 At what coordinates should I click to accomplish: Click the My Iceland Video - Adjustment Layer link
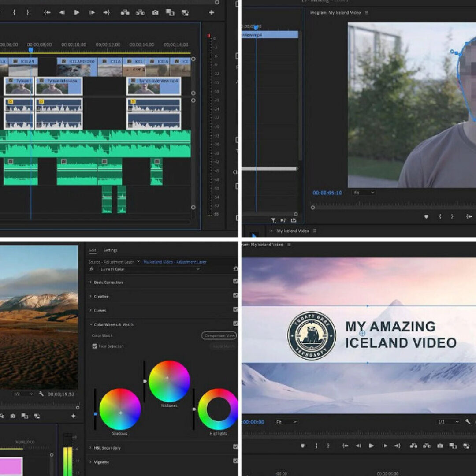pyautogui.click(x=175, y=262)
